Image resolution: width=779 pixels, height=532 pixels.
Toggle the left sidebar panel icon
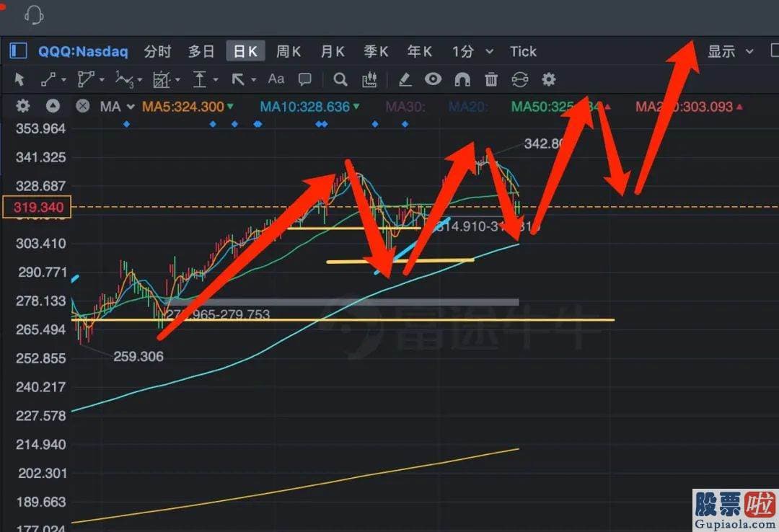18,50
